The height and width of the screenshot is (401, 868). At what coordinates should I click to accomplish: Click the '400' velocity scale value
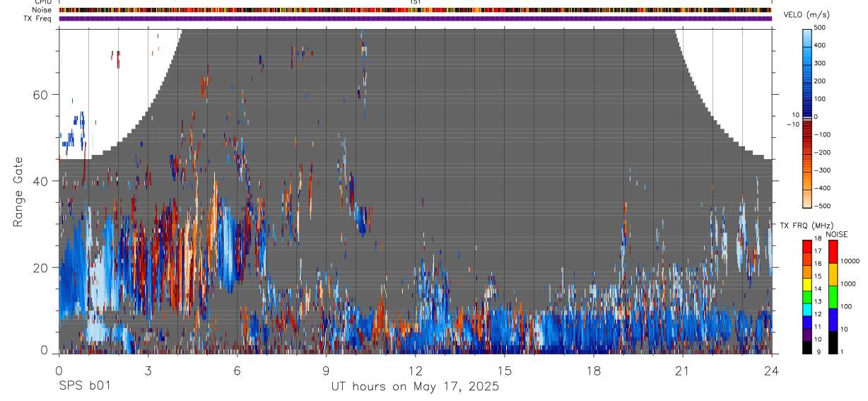point(820,45)
